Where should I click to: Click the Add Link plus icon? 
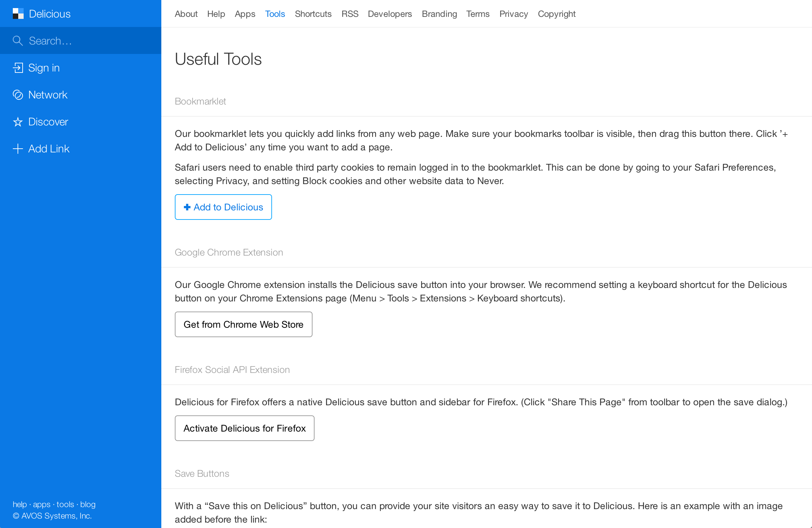click(18, 148)
